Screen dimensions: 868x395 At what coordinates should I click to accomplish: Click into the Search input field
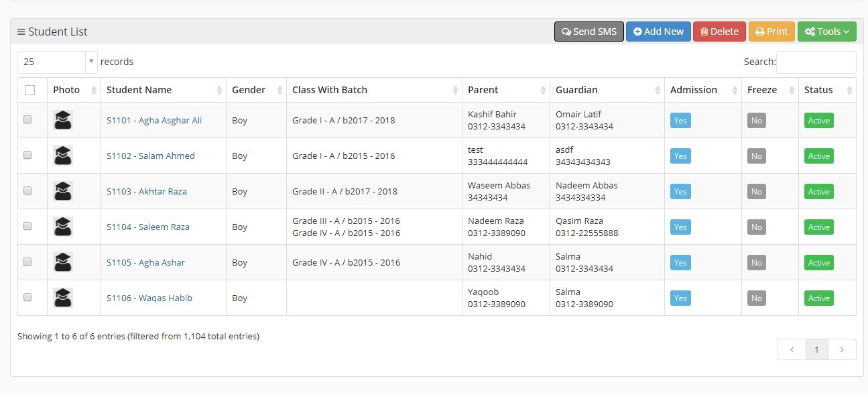point(816,62)
